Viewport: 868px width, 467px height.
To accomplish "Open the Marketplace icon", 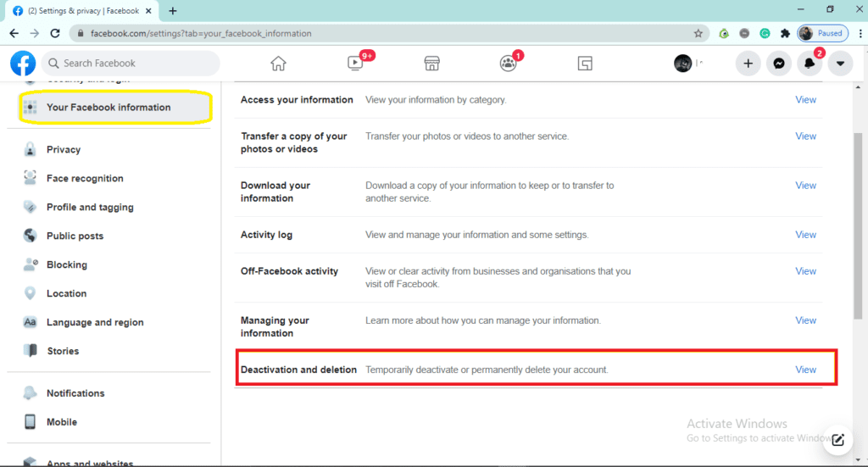I will pos(431,64).
